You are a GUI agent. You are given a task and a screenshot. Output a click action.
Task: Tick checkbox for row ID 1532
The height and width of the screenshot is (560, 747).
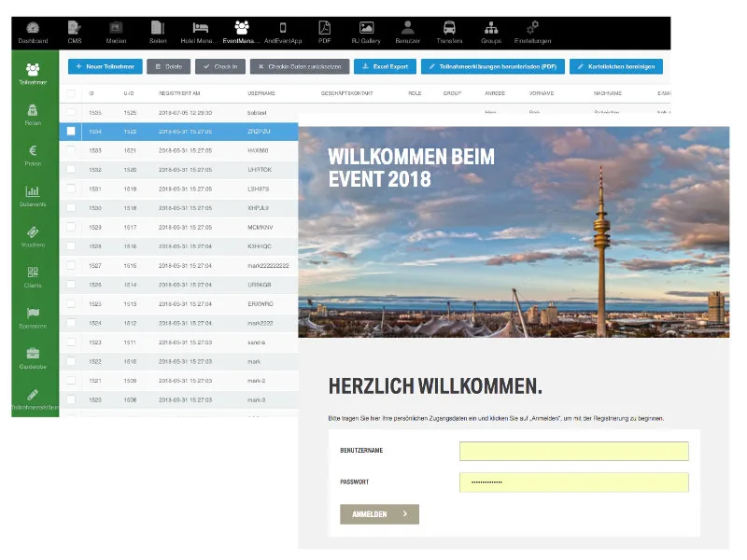[x=71, y=169]
